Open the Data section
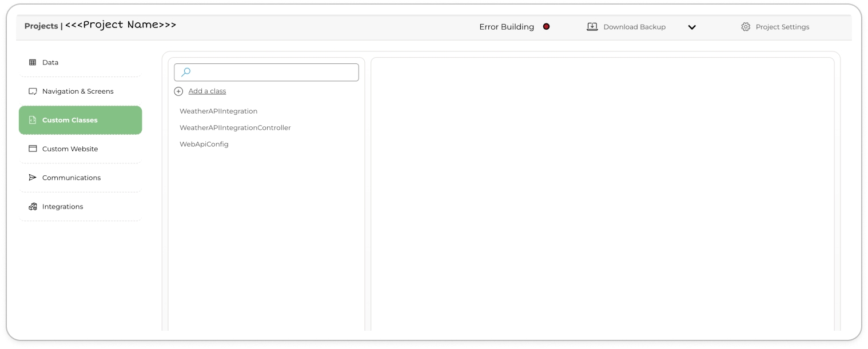Screen dimensions: 868x349 [50, 62]
